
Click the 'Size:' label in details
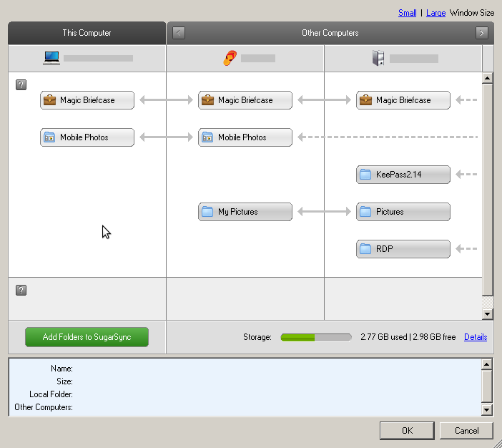coord(64,381)
